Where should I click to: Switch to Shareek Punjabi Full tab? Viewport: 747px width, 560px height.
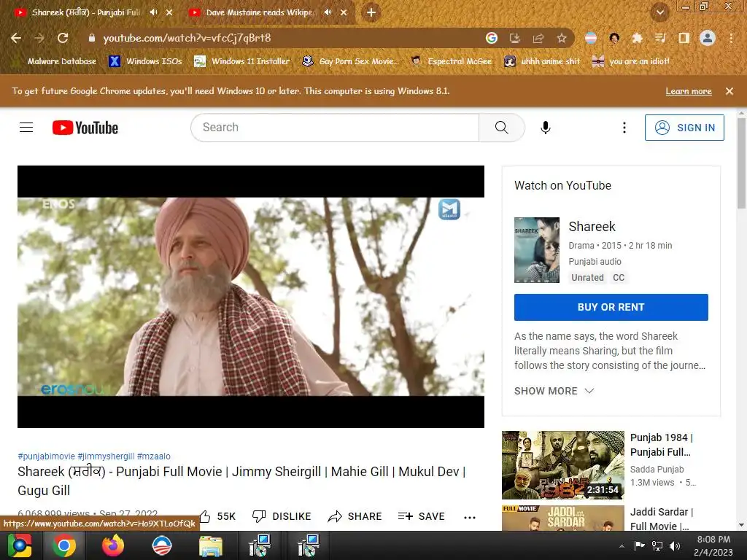85,12
